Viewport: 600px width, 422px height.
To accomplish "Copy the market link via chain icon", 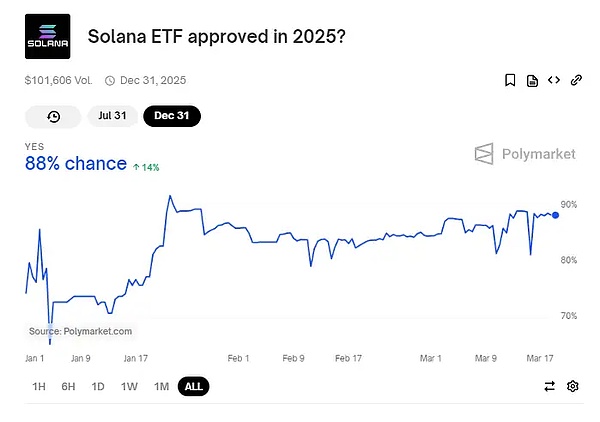I will pyautogui.click(x=576, y=80).
